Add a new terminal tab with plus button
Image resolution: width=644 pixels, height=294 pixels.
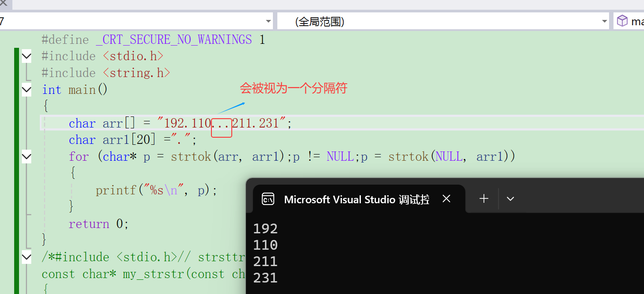(x=484, y=199)
